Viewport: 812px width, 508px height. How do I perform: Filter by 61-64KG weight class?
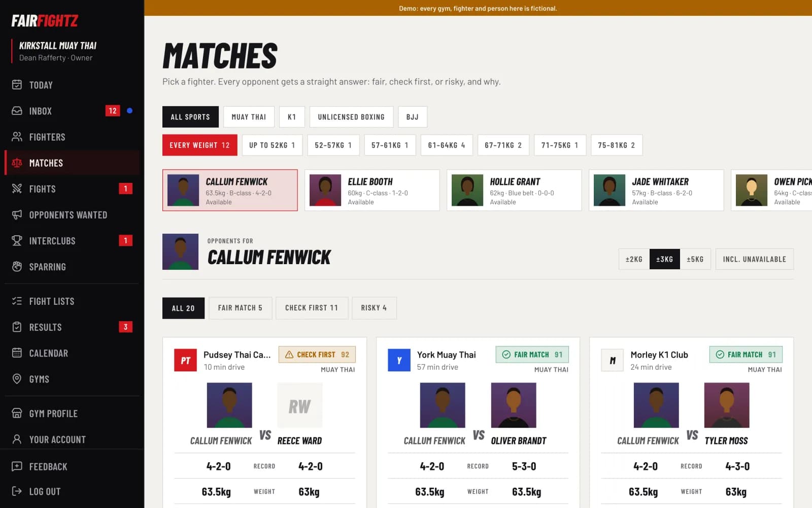(447, 145)
